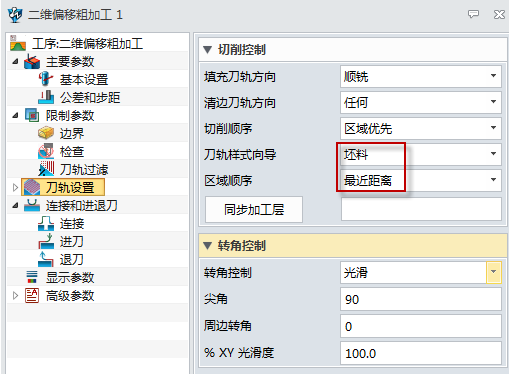Click the 尖角 value field
Screen dimensions: 509x374
421,299
